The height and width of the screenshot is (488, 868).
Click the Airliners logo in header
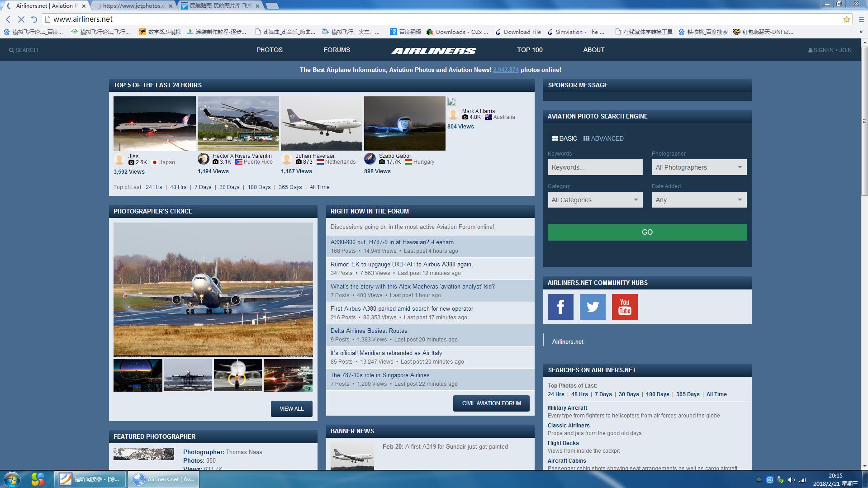[433, 51]
